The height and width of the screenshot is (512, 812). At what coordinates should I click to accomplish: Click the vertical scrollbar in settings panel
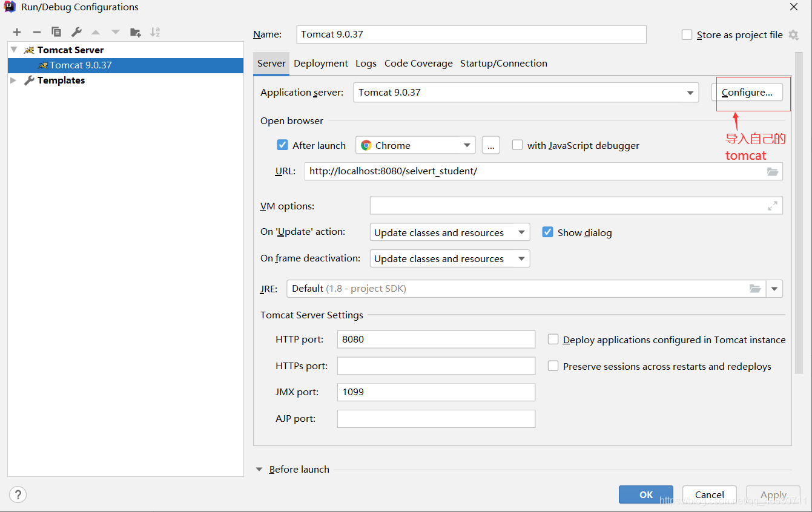click(798, 212)
